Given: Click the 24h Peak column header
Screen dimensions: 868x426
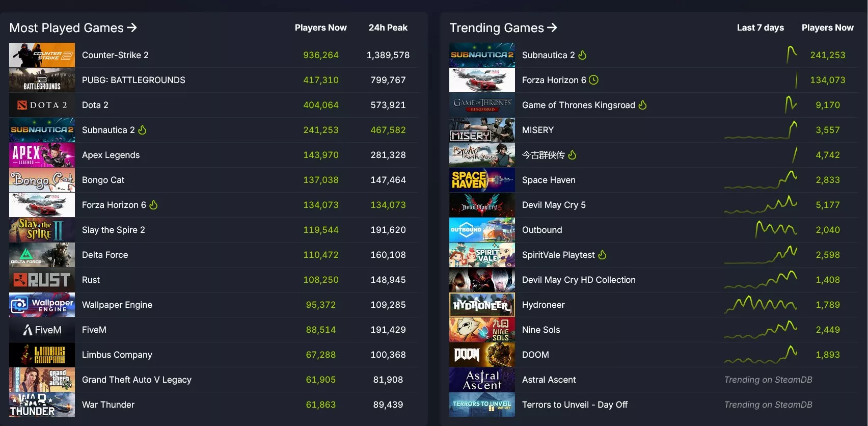Looking at the screenshot, I should click(388, 28).
